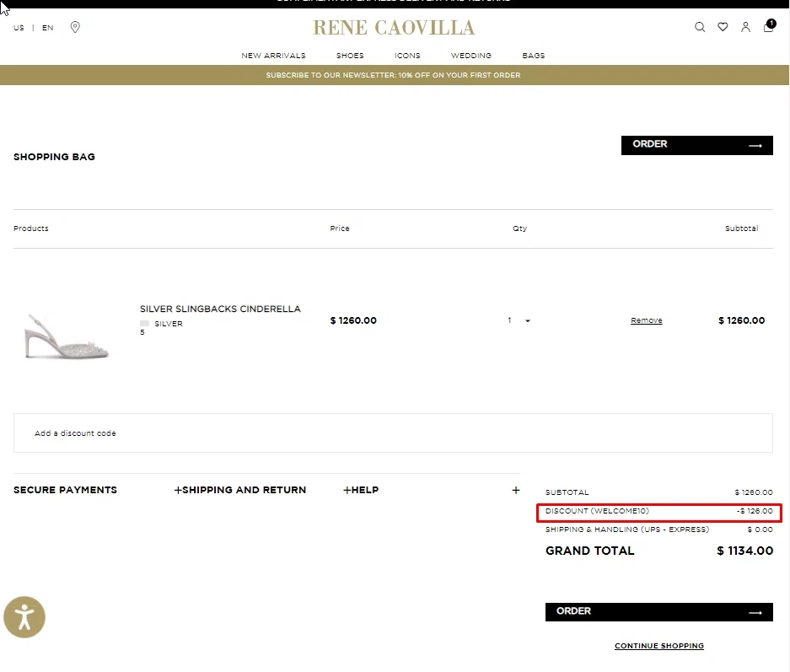Open the search magnifier icon
The height and width of the screenshot is (672, 790).
click(x=700, y=27)
